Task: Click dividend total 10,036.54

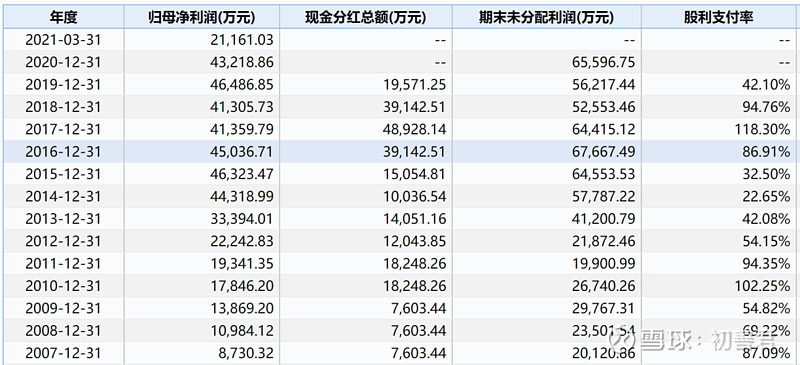Action: pyautogui.click(x=414, y=197)
